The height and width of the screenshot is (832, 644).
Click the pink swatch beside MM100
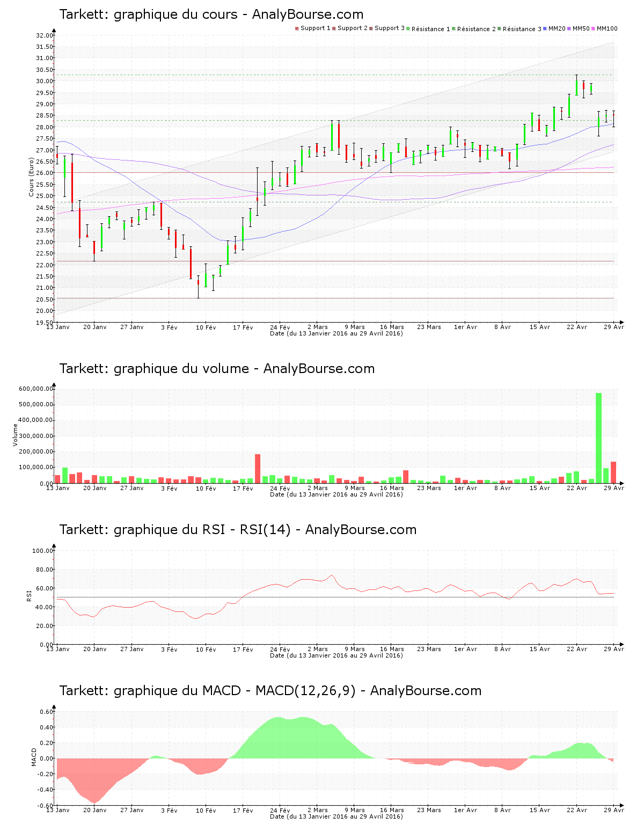point(594,28)
